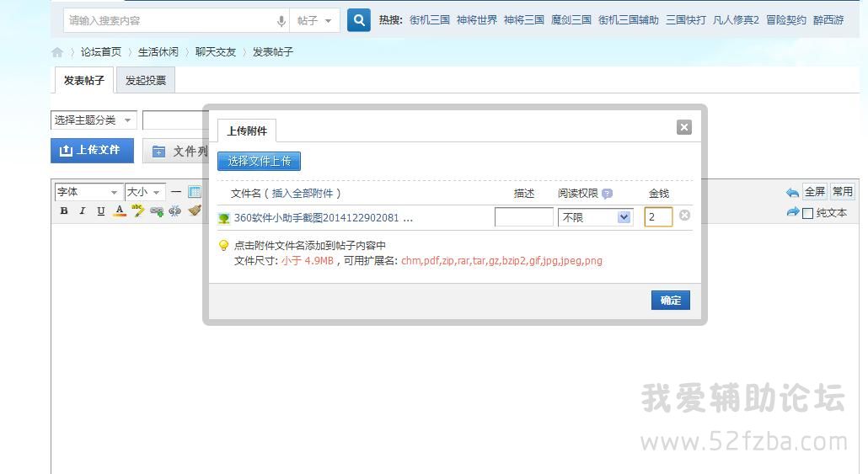Go to 生活休闲 in breadcrumb

(x=158, y=52)
